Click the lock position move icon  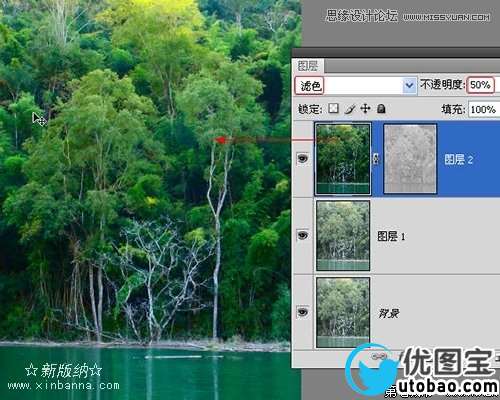point(366,108)
